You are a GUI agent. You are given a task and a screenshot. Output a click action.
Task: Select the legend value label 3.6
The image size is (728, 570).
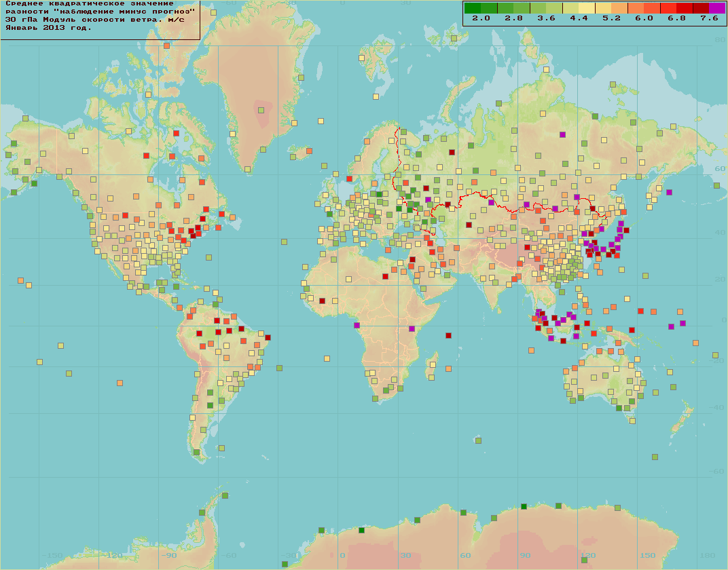click(546, 18)
